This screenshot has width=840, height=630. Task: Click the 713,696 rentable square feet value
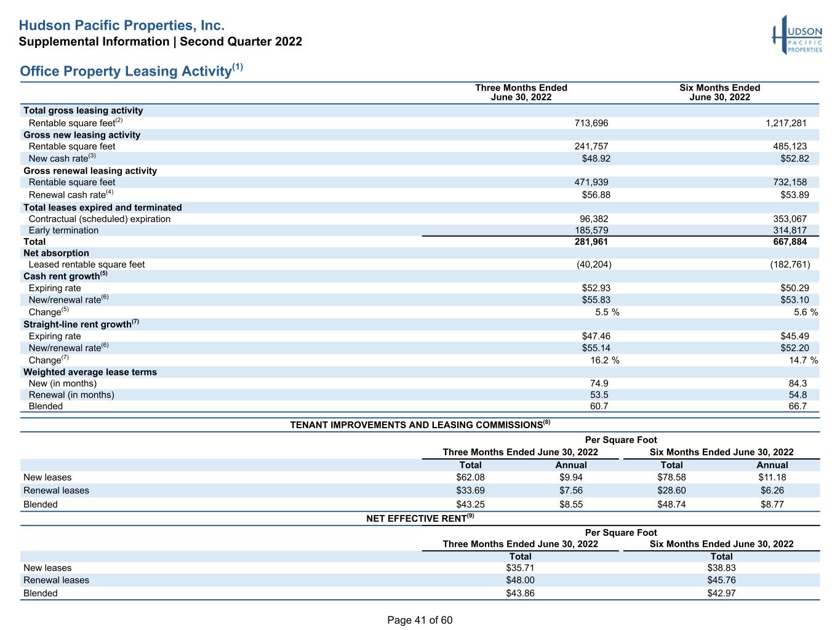[591, 123]
